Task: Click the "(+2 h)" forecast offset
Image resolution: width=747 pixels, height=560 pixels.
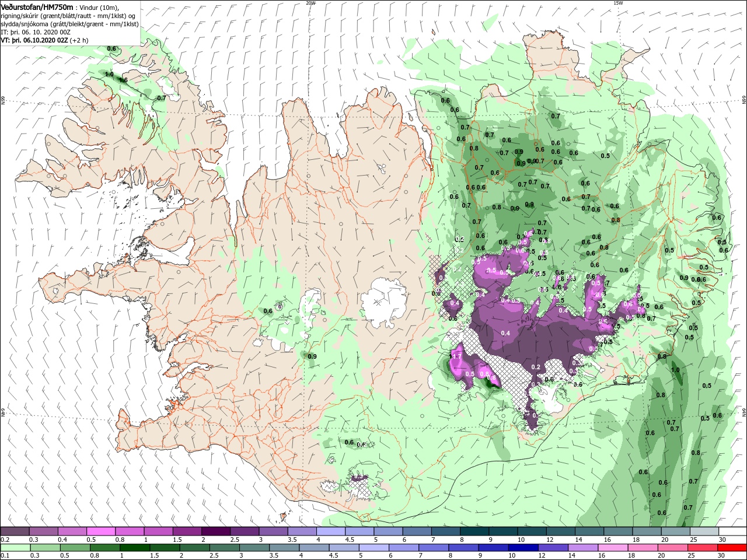Action: (x=80, y=40)
